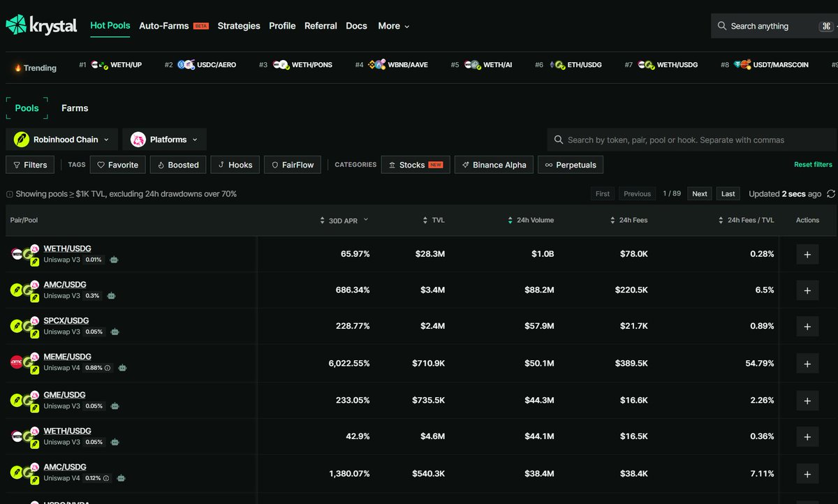Switch to the Farms tab

coord(75,108)
